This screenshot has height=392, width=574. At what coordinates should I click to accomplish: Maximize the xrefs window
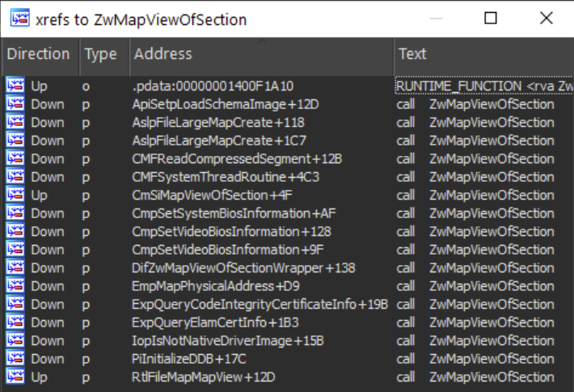point(491,19)
